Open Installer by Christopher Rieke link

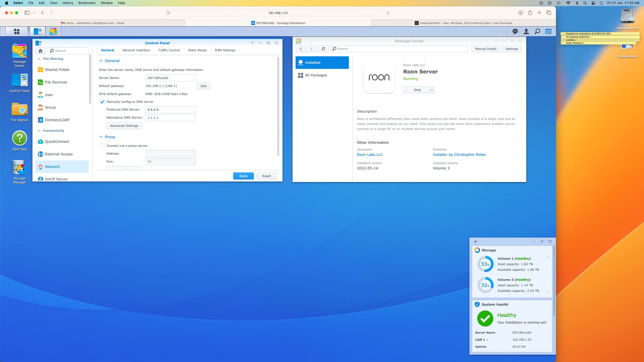459,155
